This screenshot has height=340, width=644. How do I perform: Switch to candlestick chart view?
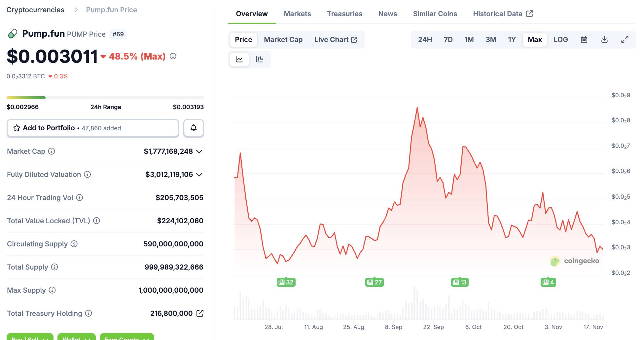tap(260, 59)
